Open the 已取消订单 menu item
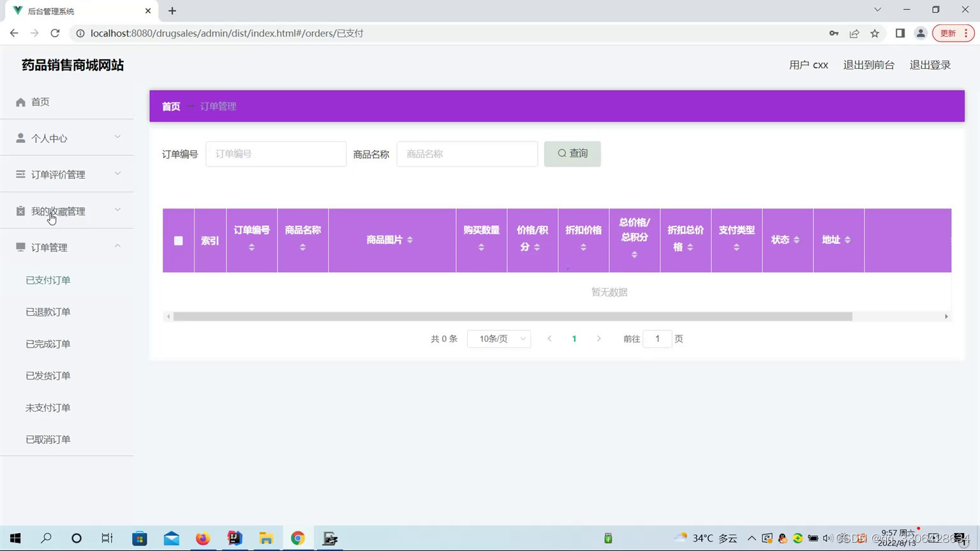 (x=48, y=439)
